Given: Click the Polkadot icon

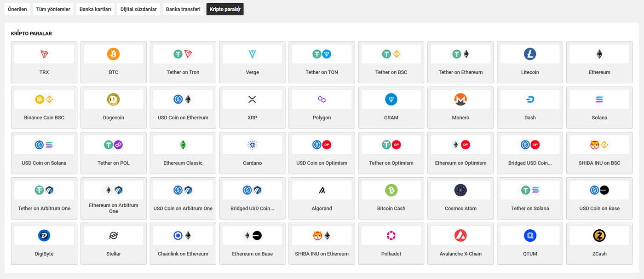Looking at the screenshot, I should (391, 236).
